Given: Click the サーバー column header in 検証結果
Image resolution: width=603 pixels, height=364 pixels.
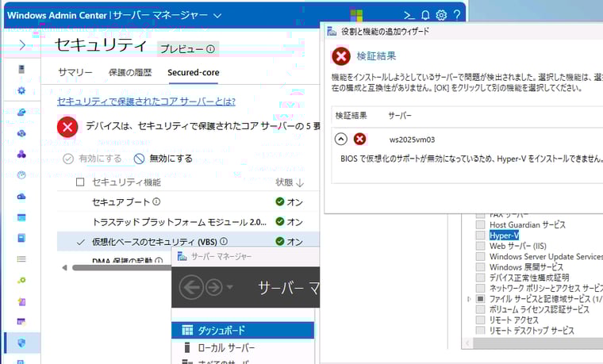Looking at the screenshot, I should tap(400, 115).
